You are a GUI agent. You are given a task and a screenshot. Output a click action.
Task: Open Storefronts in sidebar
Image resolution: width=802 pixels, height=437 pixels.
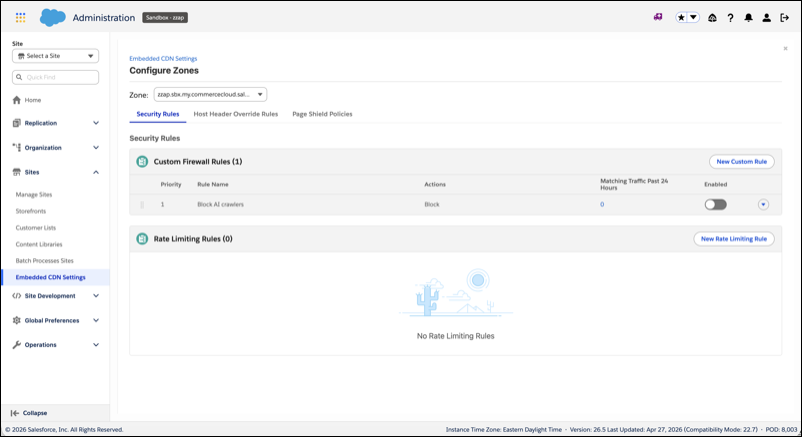(x=31, y=211)
